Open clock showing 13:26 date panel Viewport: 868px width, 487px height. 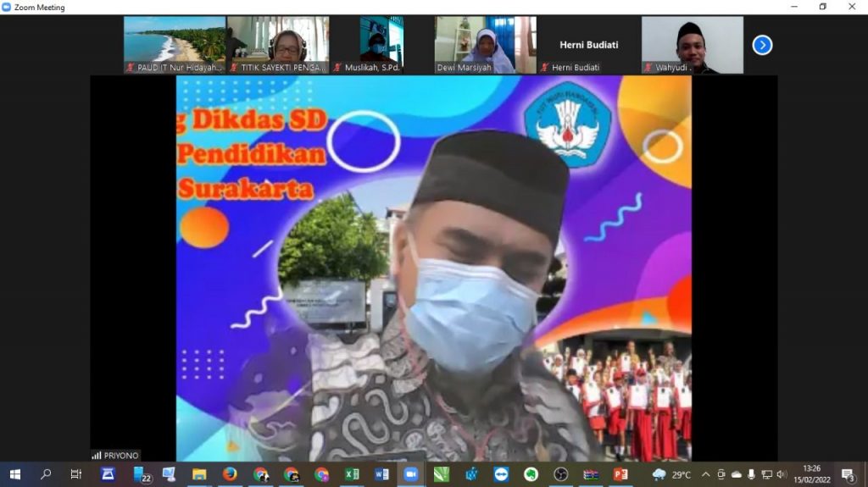coord(812,474)
